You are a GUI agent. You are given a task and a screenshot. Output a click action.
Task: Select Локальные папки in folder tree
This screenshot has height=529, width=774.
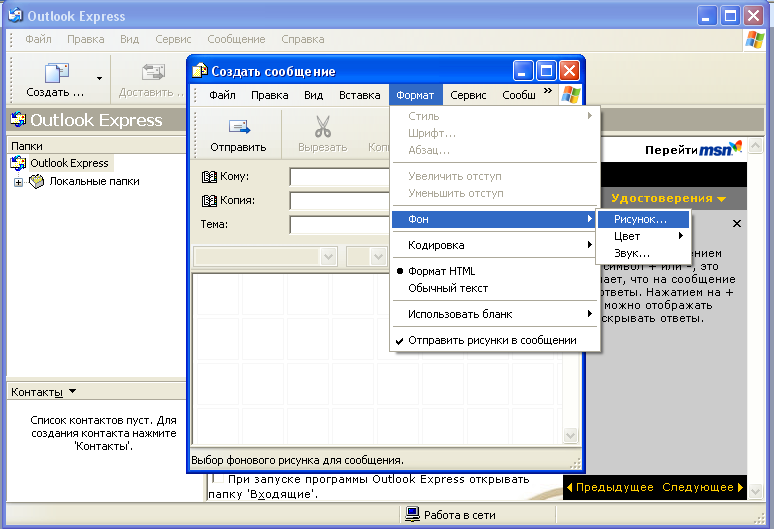point(94,182)
